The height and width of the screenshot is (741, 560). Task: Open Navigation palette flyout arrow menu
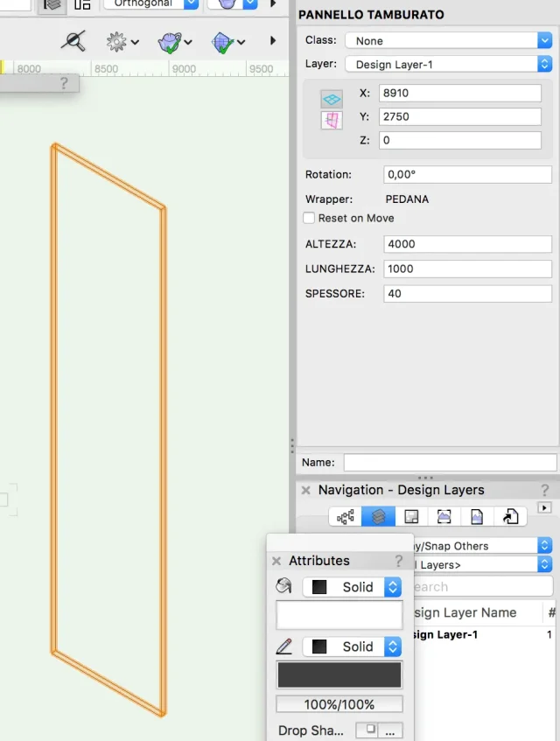tap(544, 508)
